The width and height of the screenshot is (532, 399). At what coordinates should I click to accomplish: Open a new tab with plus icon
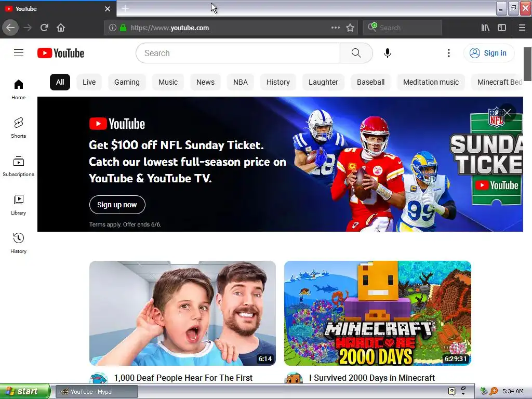pyautogui.click(x=125, y=8)
